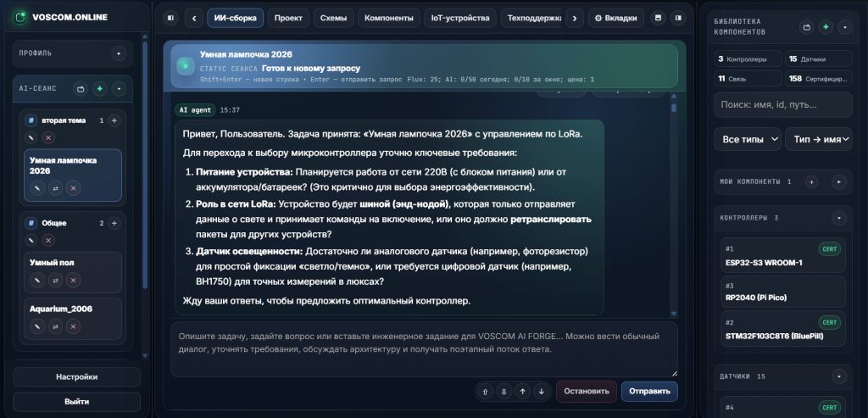Open the AI-СЕАНС folder icon button
The image size is (868, 418).
click(81, 88)
